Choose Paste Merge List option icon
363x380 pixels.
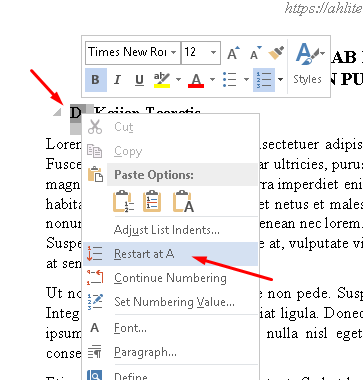[152, 201]
